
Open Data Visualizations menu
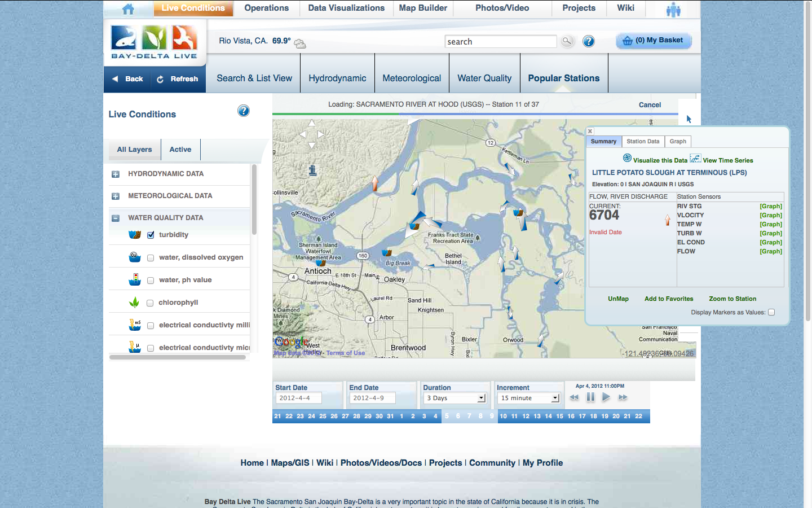346,8
